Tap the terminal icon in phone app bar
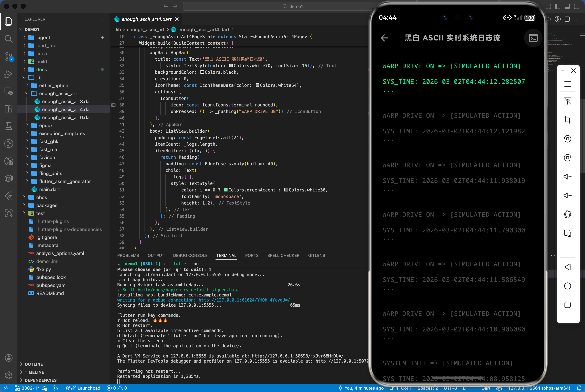This screenshot has width=585, height=392. click(533, 38)
